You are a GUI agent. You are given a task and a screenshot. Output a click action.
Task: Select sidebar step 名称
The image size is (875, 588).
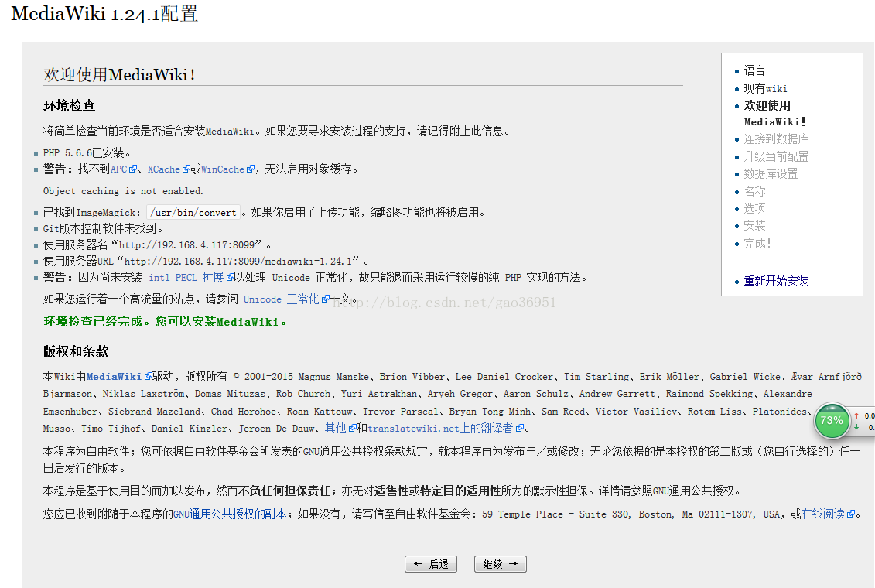coord(754,191)
